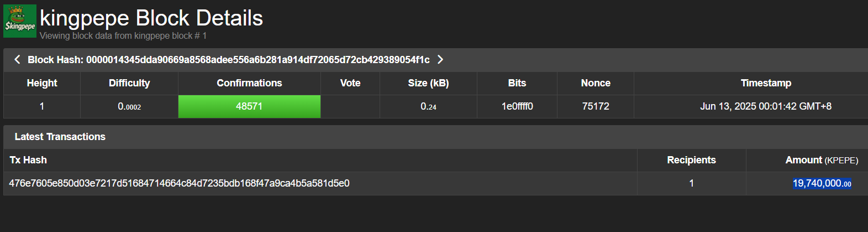
Task: Click the Vote column header
Action: (350, 83)
